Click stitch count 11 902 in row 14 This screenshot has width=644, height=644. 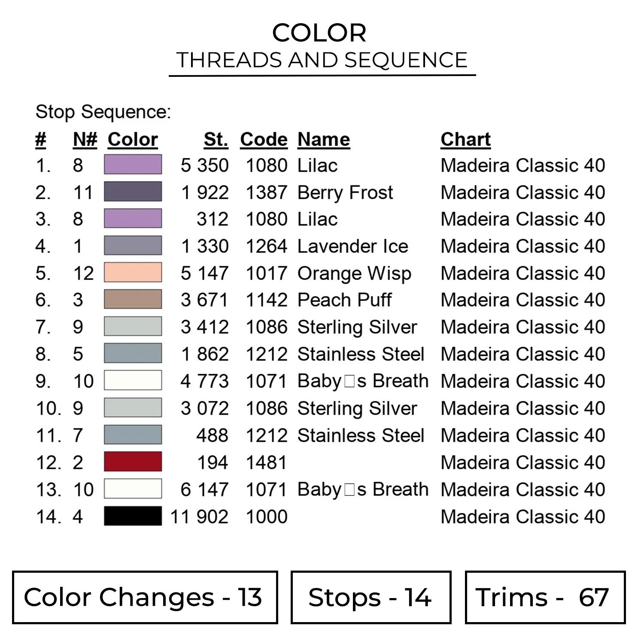(x=199, y=516)
